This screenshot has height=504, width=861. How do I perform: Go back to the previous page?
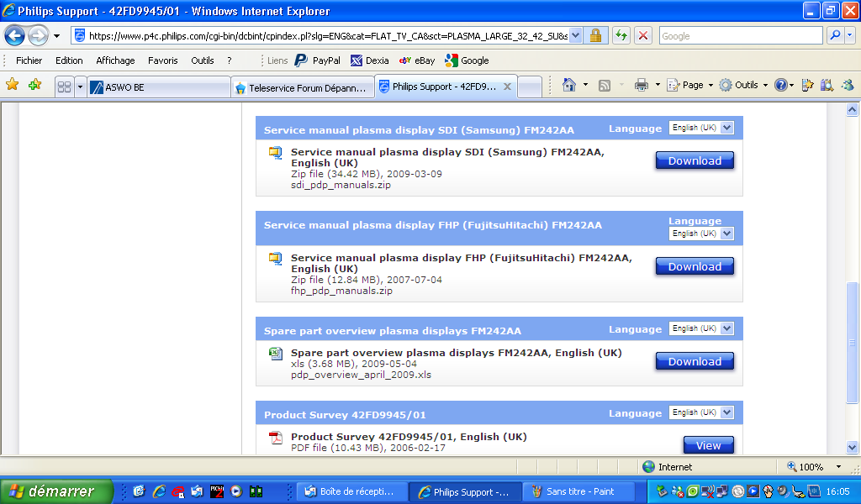15,36
